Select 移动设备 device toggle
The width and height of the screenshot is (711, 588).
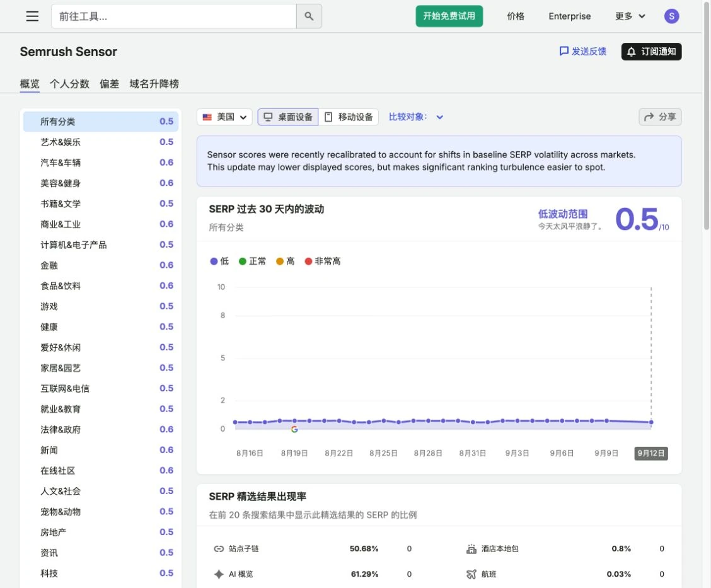click(x=349, y=117)
